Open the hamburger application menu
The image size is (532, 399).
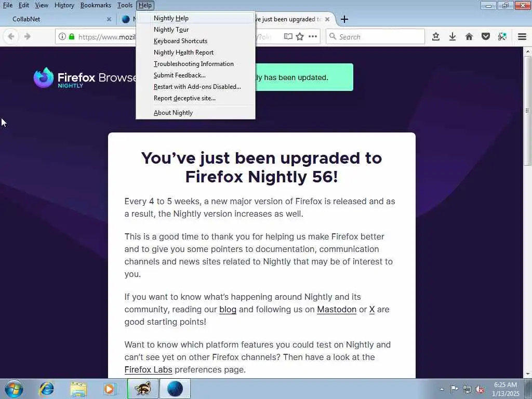[x=522, y=37]
